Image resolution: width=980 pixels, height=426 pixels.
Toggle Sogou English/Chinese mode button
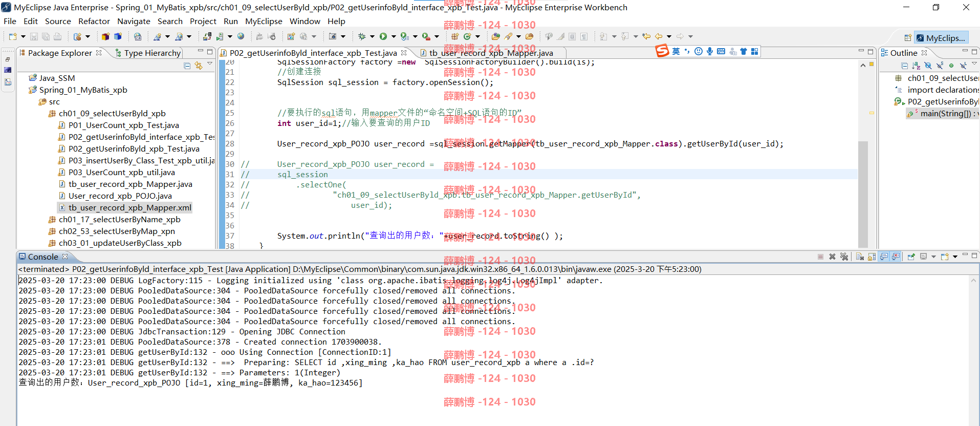pos(676,51)
